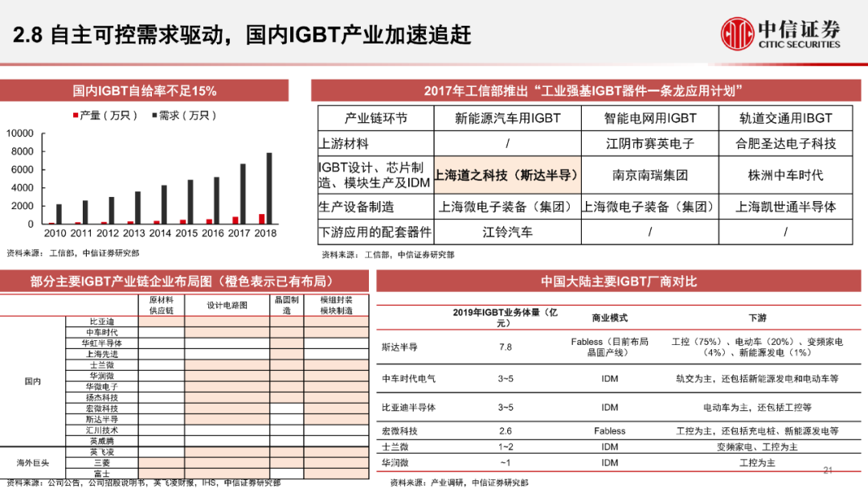Image resolution: width=868 pixels, height=489 pixels.
Task: Click the 宏微科技 row in comparison table
Action: point(618,431)
